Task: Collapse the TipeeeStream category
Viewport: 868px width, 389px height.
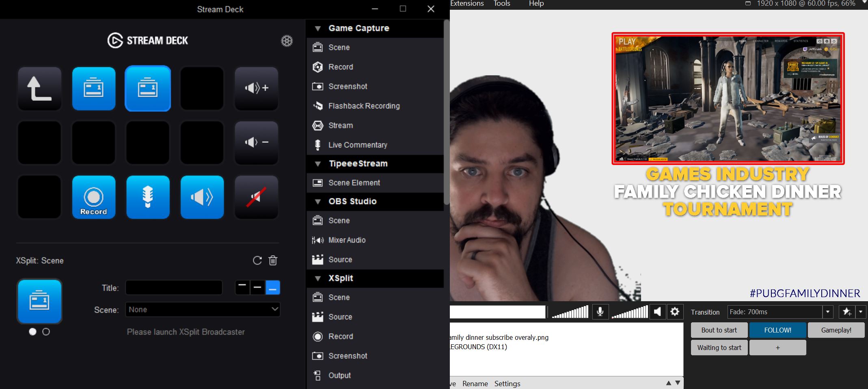Action: (x=318, y=164)
